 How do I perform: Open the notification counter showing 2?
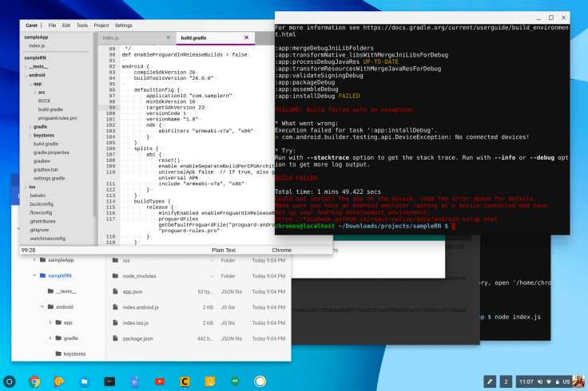(x=505, y=381)
